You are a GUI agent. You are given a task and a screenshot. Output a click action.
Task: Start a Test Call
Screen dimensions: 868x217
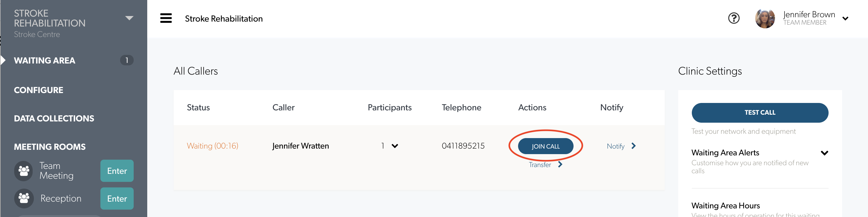pos(760,113)
